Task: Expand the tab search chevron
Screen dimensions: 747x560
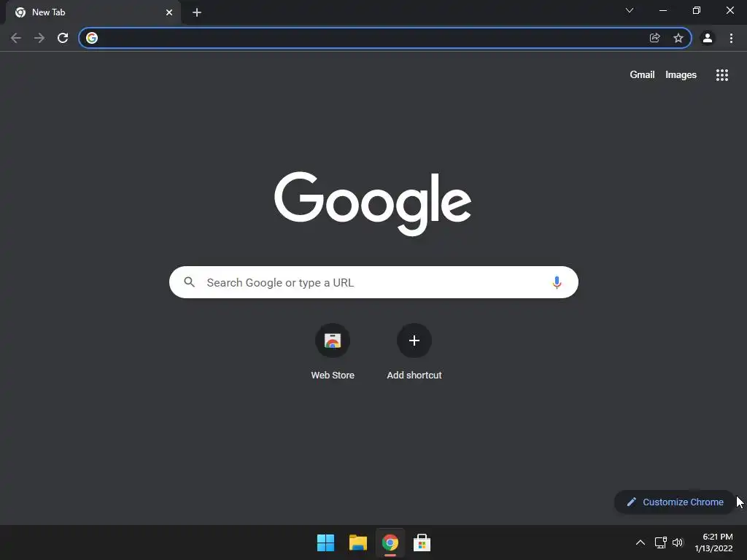Action: pyautogui.click(x=630, y=10)
